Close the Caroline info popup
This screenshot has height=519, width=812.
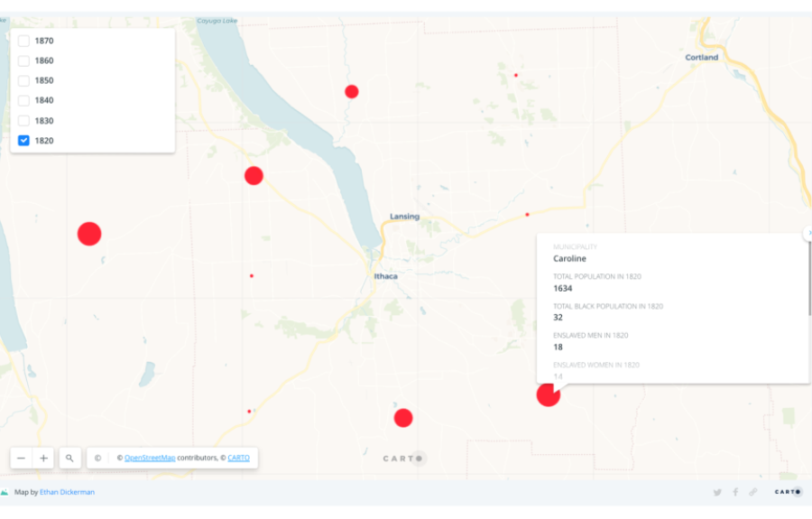808,233
